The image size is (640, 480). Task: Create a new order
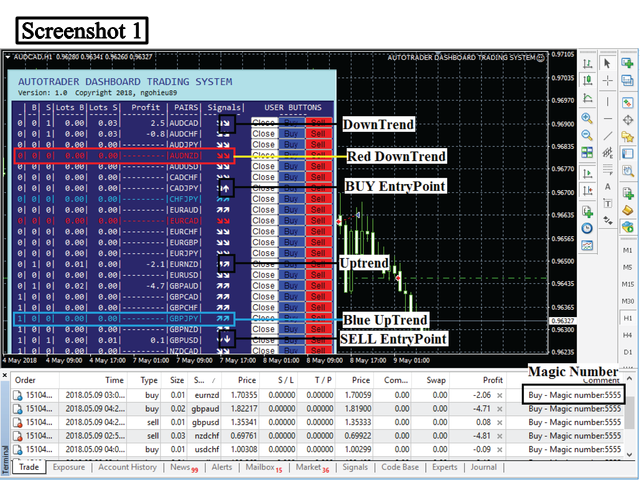click(x=627, y=192)
